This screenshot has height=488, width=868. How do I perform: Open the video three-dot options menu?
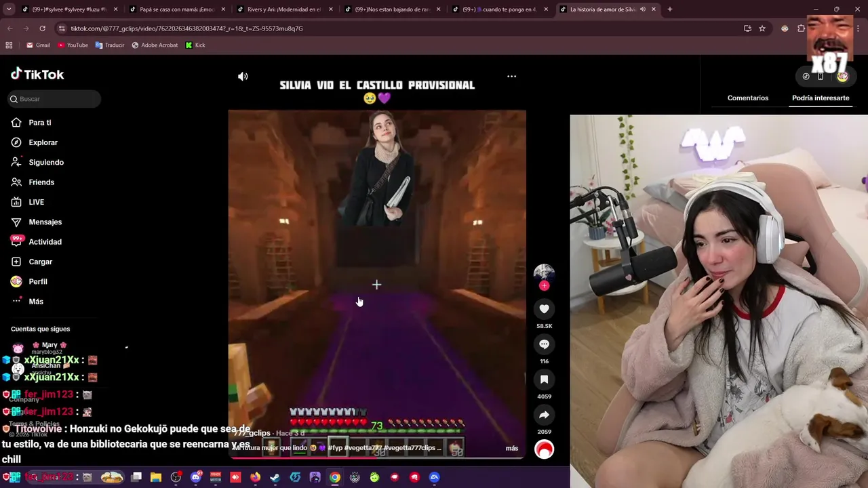click(512, 77)
